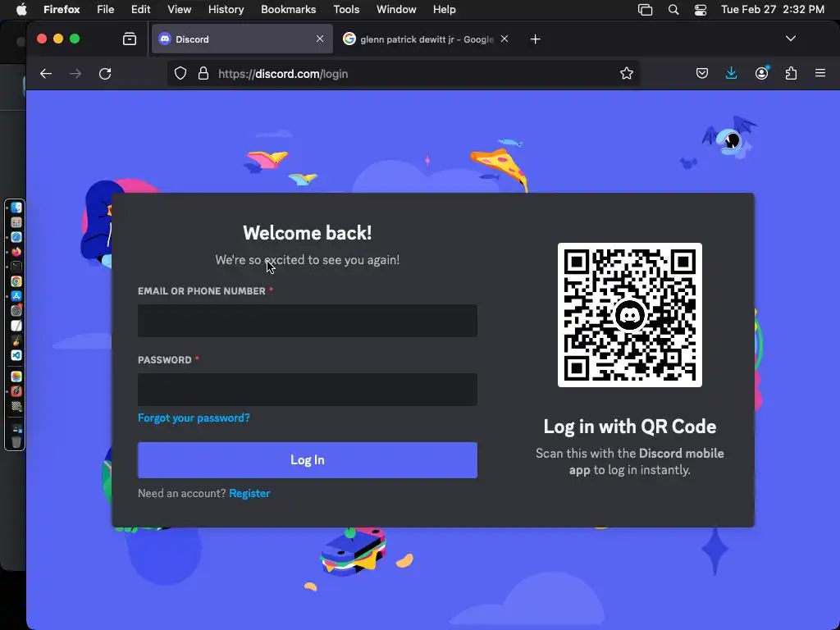The width and height of the screenshot is (840, 630).
Task: Reload the Discord login page
Action: [105, 74]
